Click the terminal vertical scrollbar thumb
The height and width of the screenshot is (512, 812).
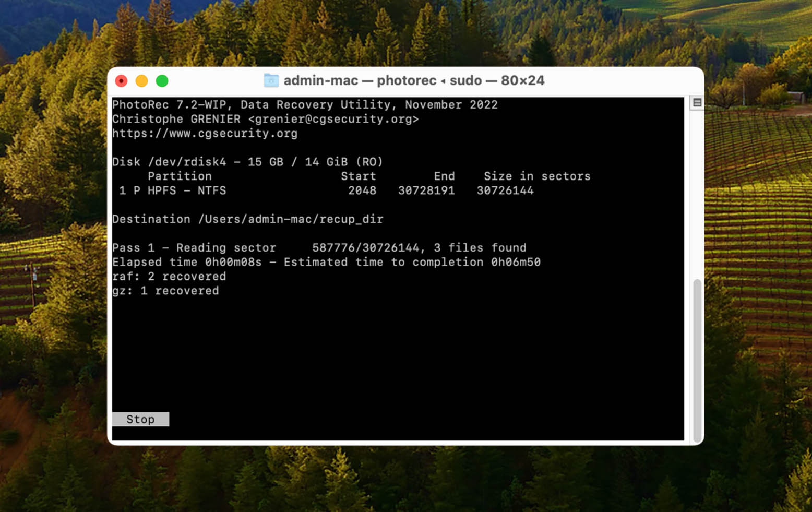click(697, 360)
